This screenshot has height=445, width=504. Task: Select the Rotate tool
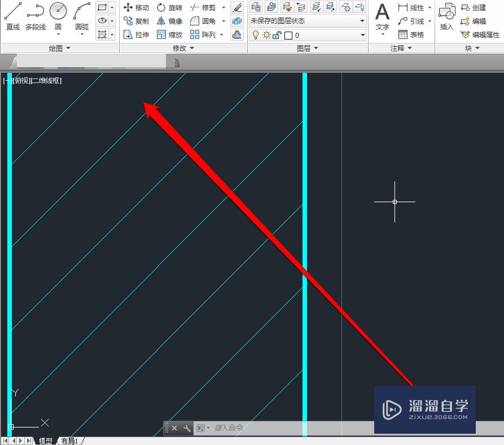click(x=170, y=7)
